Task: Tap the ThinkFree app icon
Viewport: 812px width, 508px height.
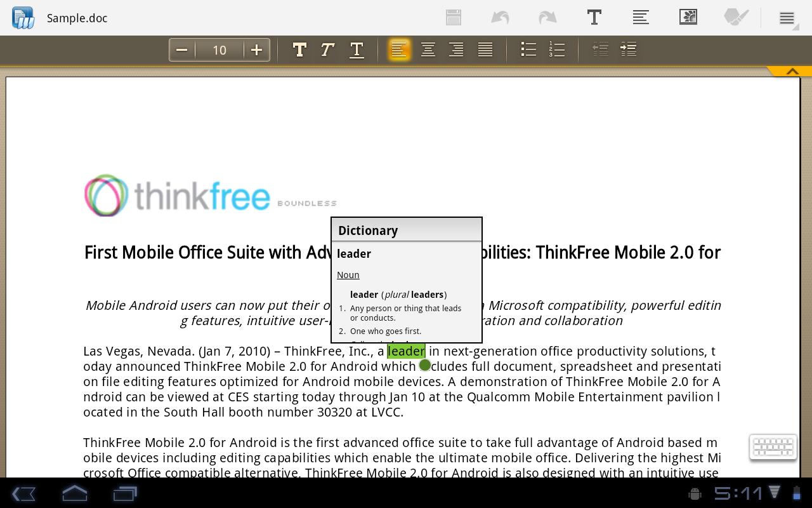Action: 23,18
